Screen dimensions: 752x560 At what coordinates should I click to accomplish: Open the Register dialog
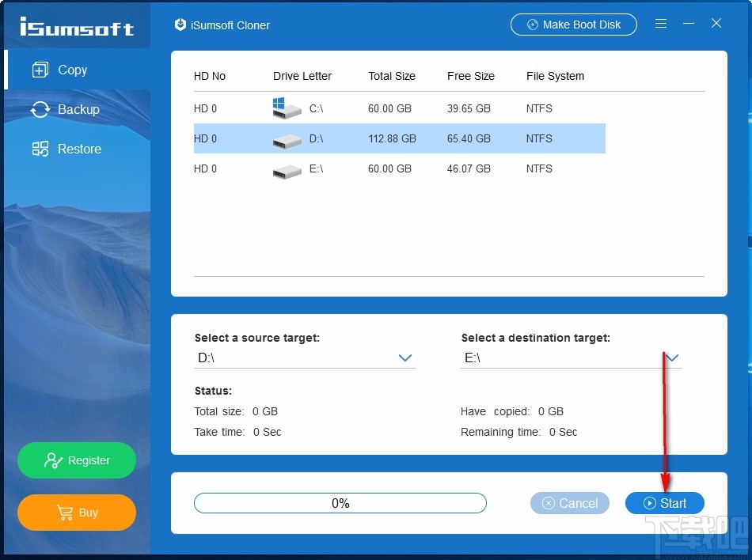(76, 460)
